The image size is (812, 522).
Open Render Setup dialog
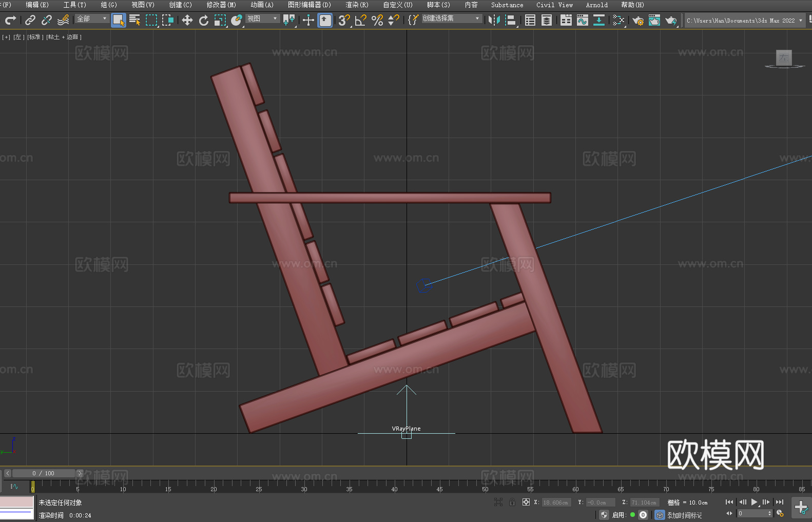pyautogui.click(x=638, y=20)
